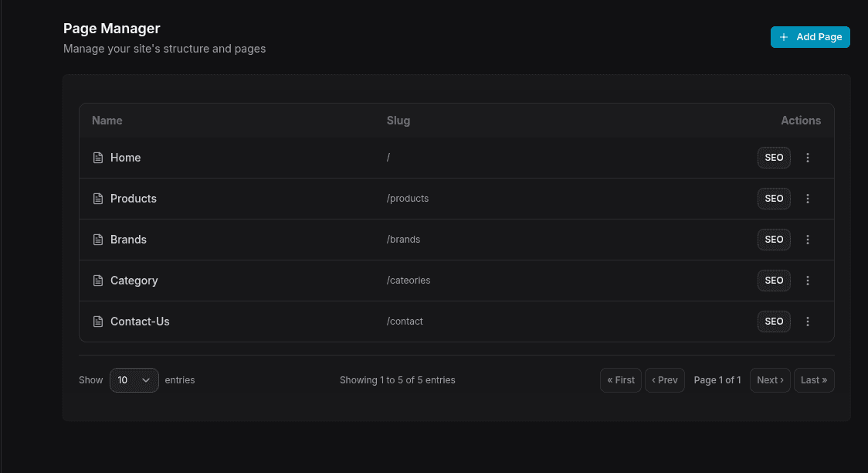Screen dimensions: 868x473
Task: Go to the Next page
Action: [x=770, y=380]
